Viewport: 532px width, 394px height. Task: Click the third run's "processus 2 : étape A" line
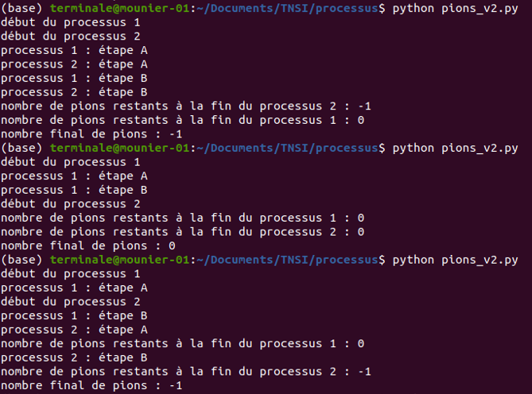coord(74,330)
